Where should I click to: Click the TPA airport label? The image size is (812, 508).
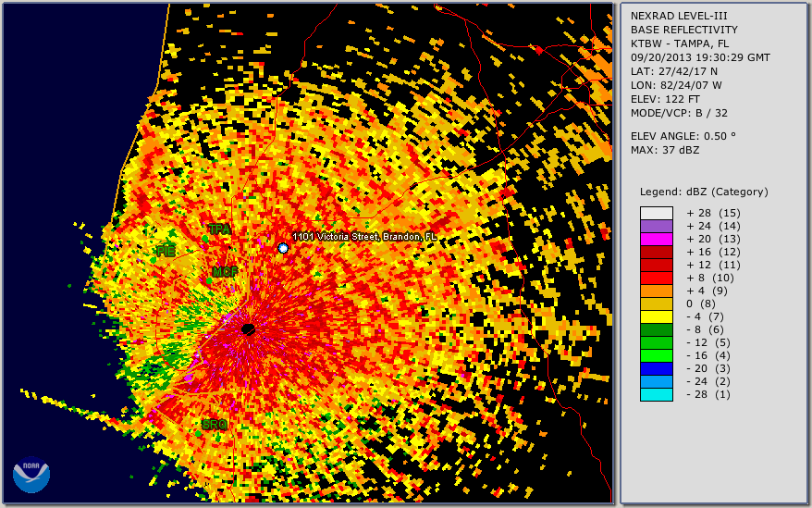(x=219, y=229)
